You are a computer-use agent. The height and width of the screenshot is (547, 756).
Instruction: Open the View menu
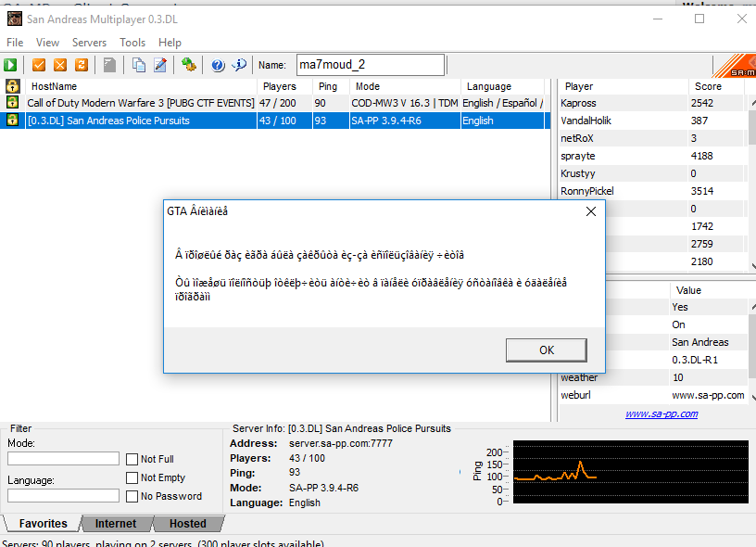tap(47, 43)
